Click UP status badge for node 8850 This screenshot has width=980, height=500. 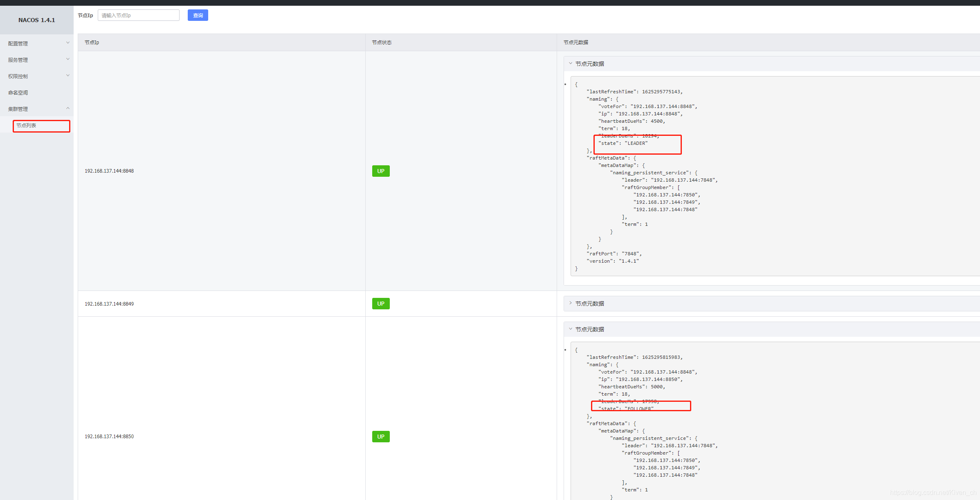click(380, 437)
